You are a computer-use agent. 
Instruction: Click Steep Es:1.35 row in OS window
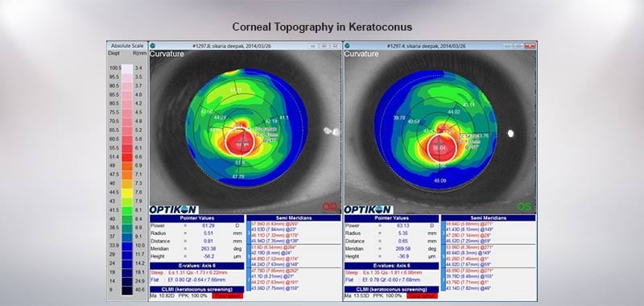[x=384, y=273]
